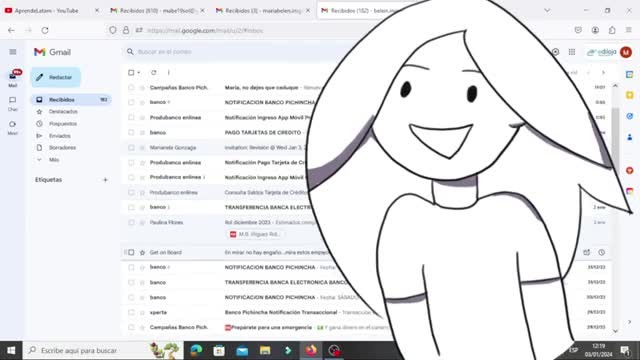Tick checkbox for Paulina Flores email
Viewport: 640px width, 360px height.
pyautogui.click(x=131, y=222)
